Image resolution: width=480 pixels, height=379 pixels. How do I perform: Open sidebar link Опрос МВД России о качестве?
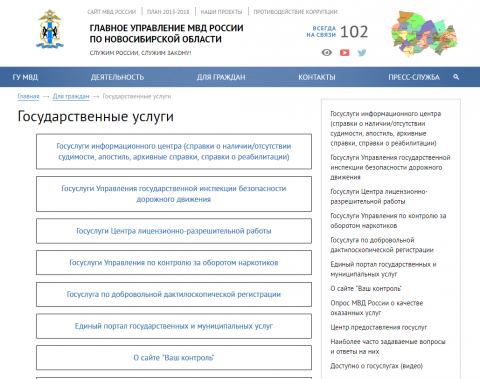click(x=377, y=308)
